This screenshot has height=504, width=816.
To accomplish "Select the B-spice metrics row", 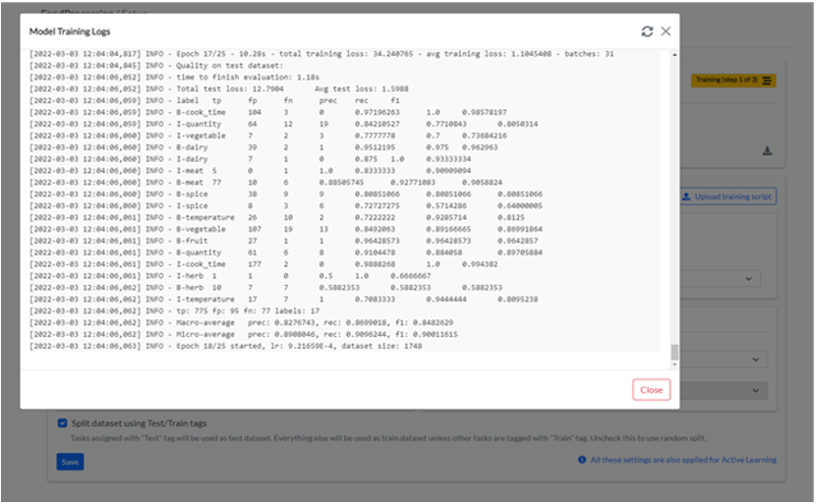I will [x=286, y=194].
